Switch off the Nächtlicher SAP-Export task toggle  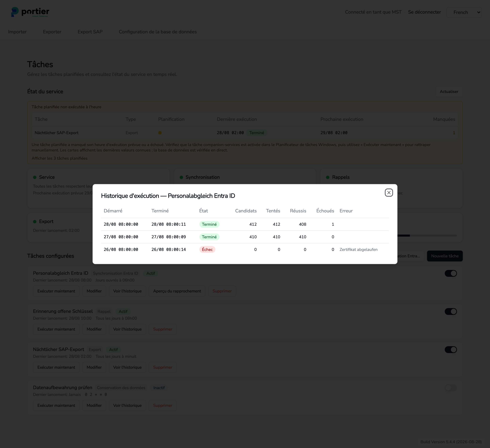click(x=451, y=350)
